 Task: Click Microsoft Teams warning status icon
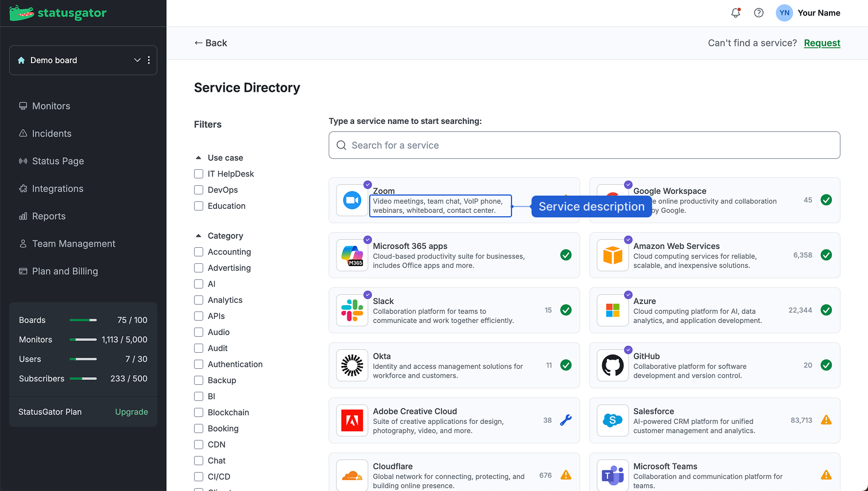(826, 475)
